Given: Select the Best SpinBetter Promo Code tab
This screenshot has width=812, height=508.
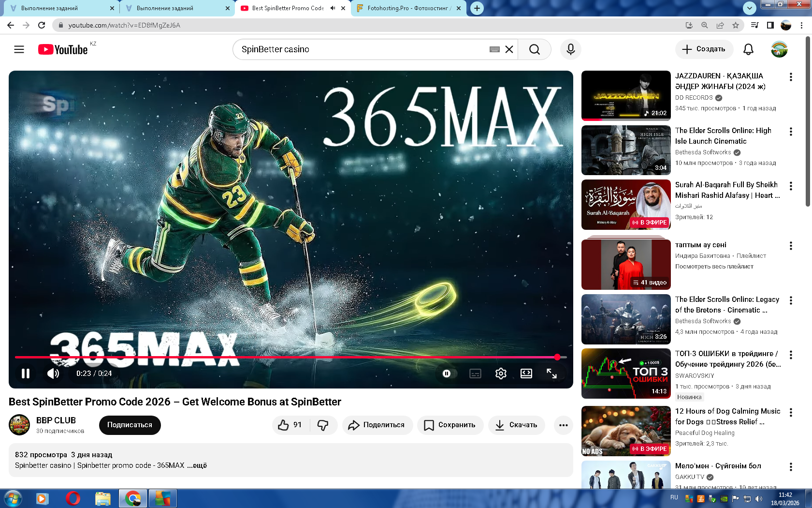Looking at the screenshot, I should (x=288, y=8).
